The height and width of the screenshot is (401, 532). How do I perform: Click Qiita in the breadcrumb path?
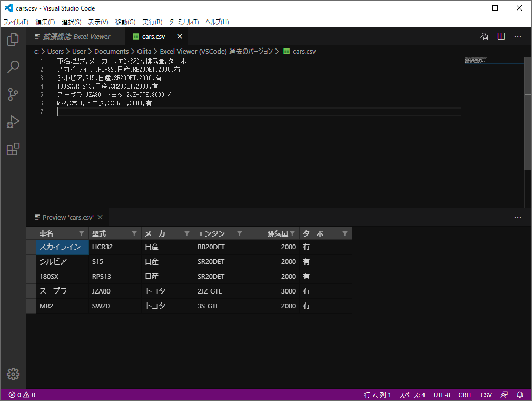(x=144, y=51)
